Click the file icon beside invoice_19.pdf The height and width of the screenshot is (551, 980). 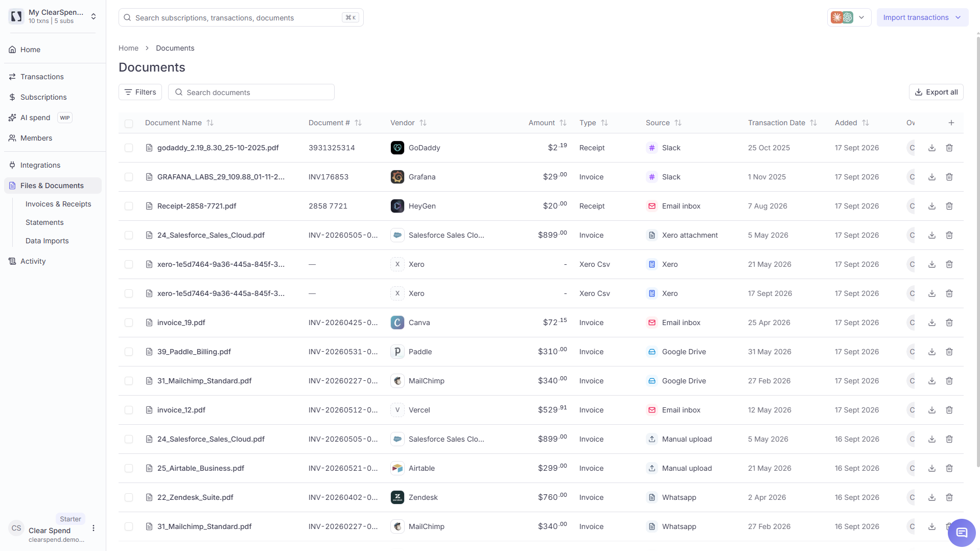[149, 323]
